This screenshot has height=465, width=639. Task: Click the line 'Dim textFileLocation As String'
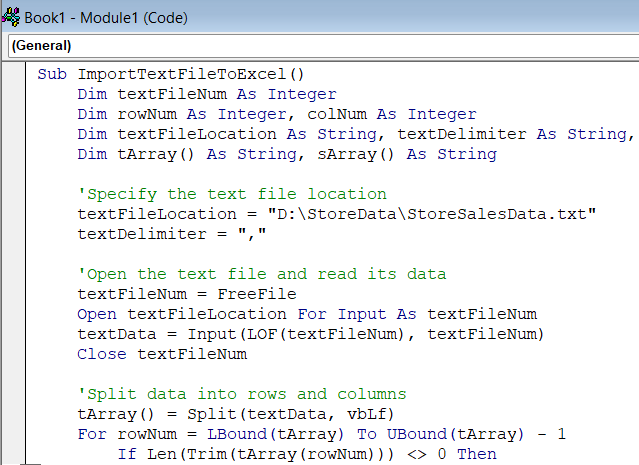[356, 134]
